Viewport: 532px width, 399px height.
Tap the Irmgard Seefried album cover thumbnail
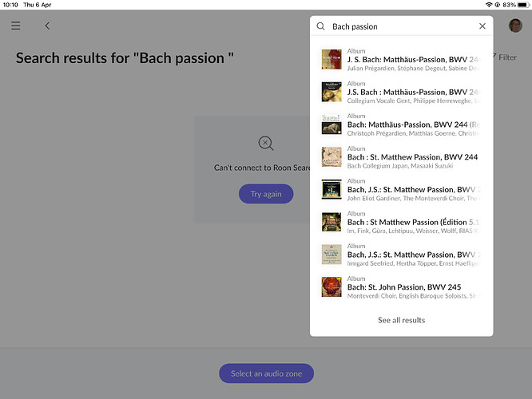[x=332, y=255]
